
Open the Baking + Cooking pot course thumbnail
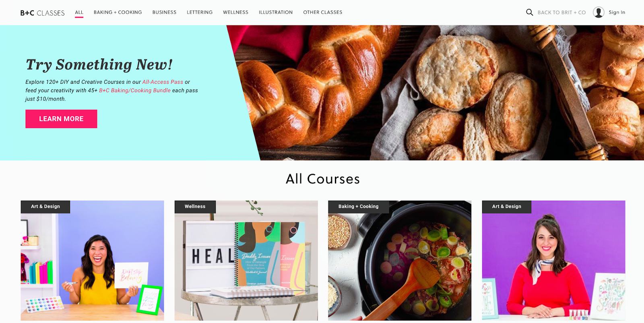tap(400, 261)
